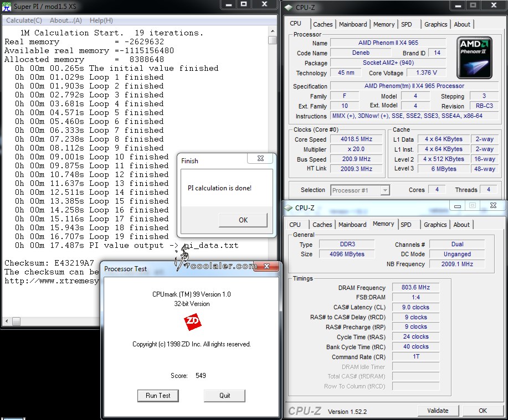
Task: Click the red ZD logo in Processor Test
Action: coord(192,322)
